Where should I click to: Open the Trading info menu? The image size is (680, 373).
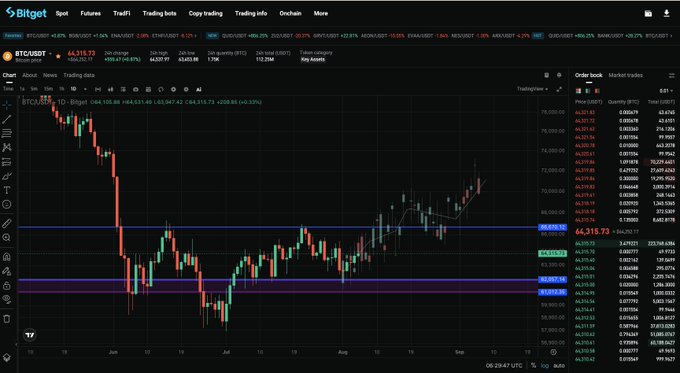251,13
